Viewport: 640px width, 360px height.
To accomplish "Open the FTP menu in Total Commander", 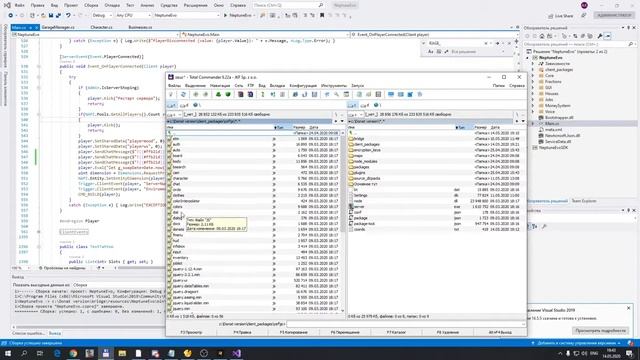I will (x=251, y=86).
